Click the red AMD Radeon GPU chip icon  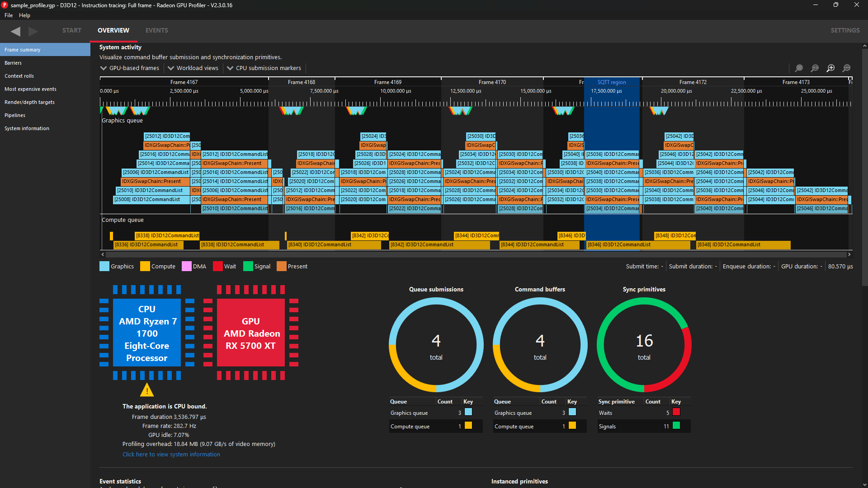click(251, 333)
